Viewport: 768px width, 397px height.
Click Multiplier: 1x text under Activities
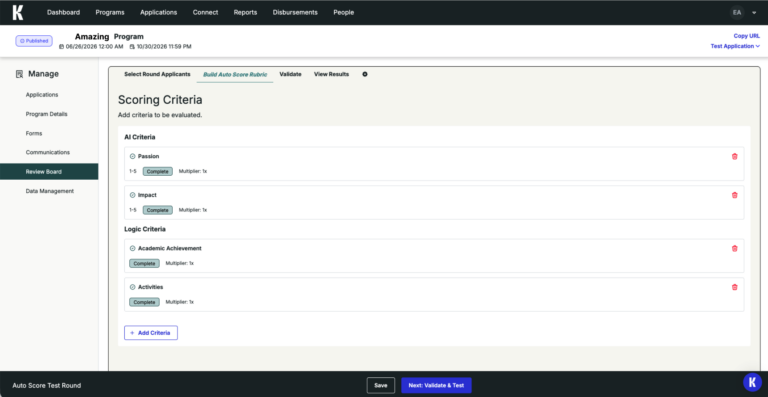point(179,302)
